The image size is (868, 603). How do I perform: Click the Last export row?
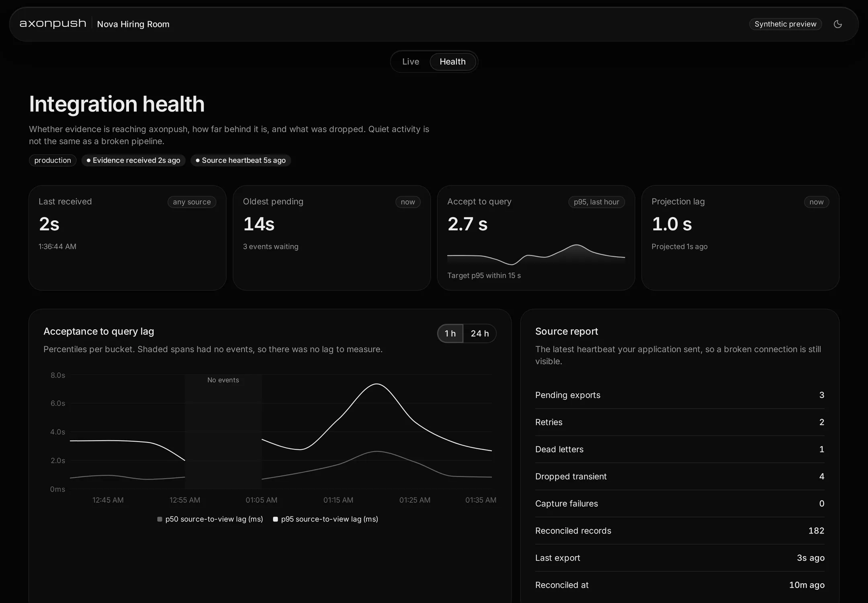tap(680, 558)
